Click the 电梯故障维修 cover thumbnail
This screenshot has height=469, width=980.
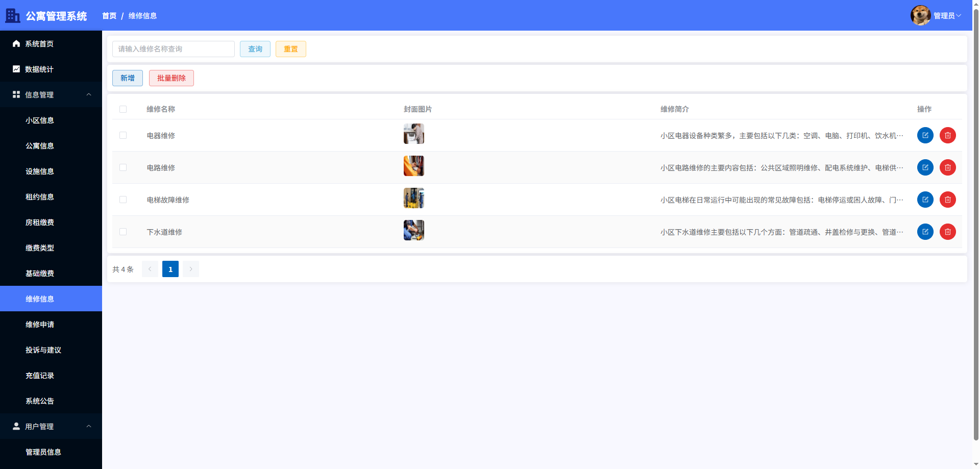point(414,198)
